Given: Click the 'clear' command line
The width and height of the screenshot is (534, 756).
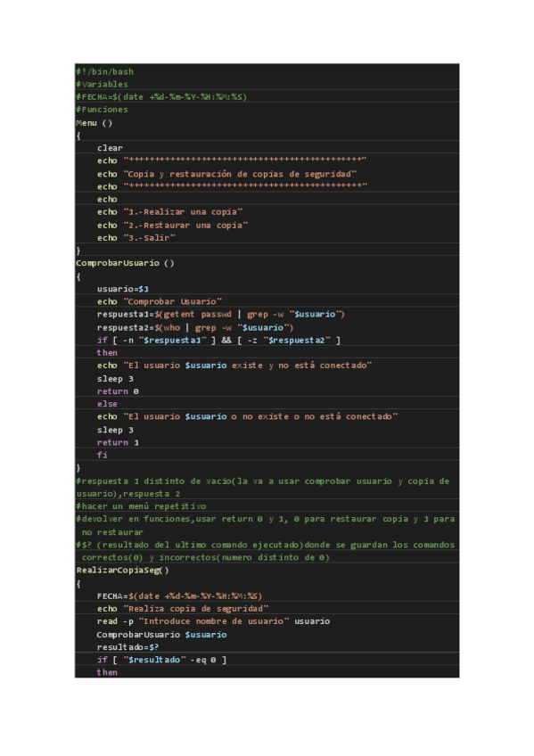Looking at the screenshot, I should (x=110, y=148).
